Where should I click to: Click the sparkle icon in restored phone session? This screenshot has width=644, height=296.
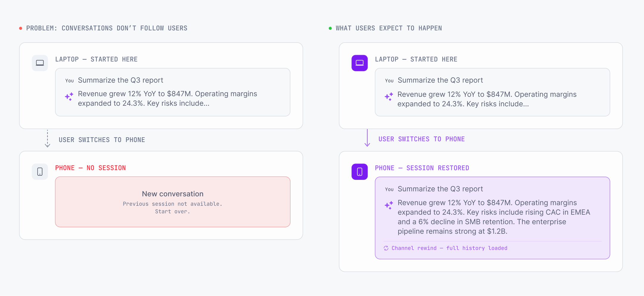(x=389, y=205)
